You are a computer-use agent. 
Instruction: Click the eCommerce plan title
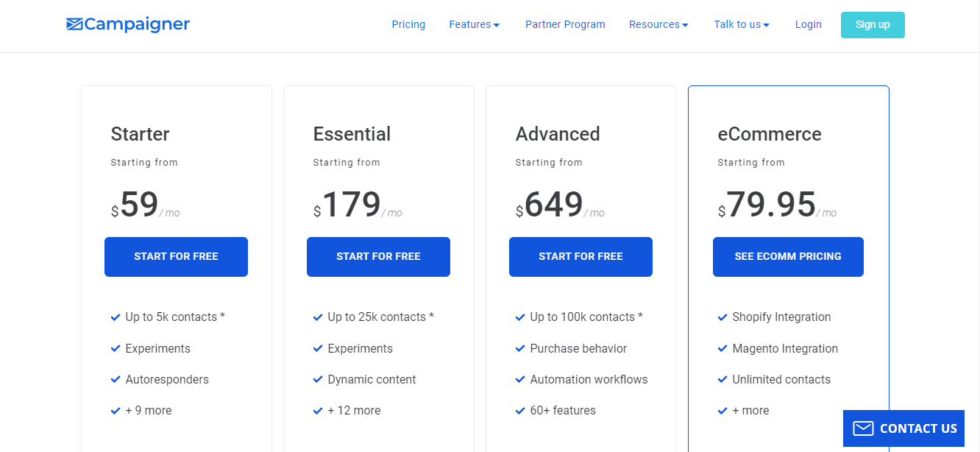770,134
